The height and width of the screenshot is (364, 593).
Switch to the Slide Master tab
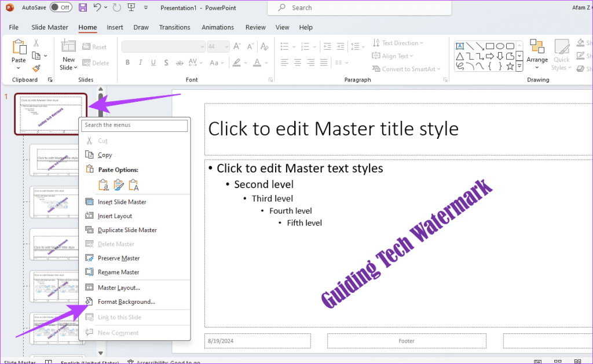click(x=49, y=27)
